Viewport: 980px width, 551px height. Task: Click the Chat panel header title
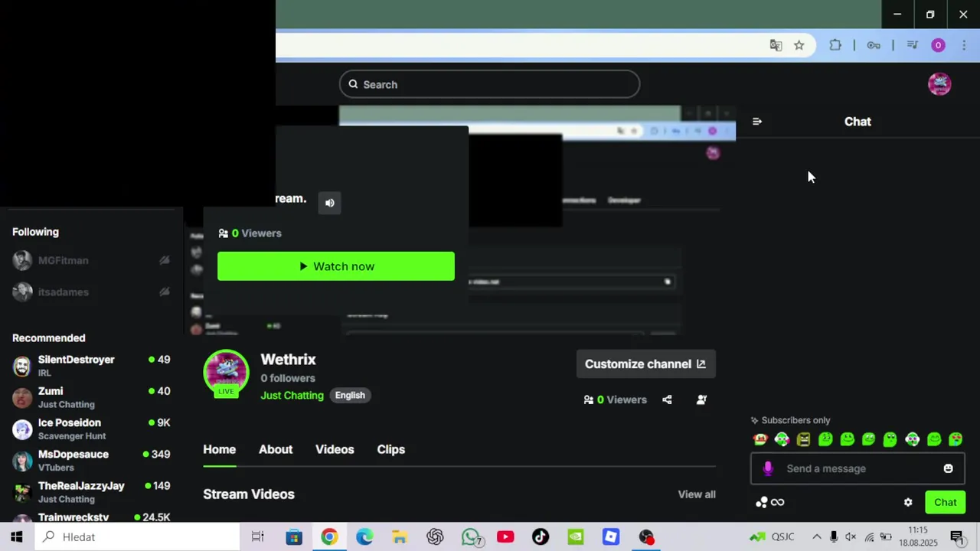coord(857,122)
